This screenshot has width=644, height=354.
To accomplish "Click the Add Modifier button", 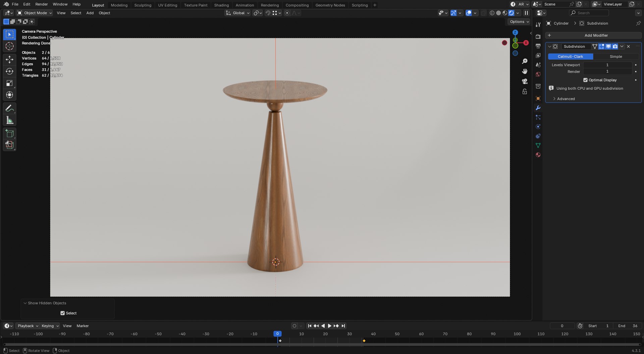I will 593,35.
